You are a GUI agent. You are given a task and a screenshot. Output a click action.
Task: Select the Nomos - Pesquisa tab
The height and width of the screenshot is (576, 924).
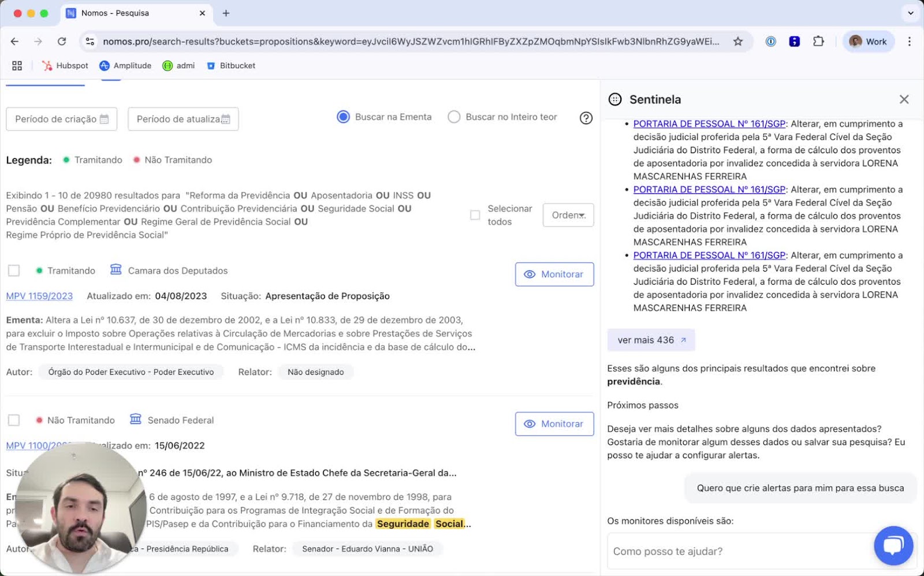pyautogui.click(x=136, y=13)
